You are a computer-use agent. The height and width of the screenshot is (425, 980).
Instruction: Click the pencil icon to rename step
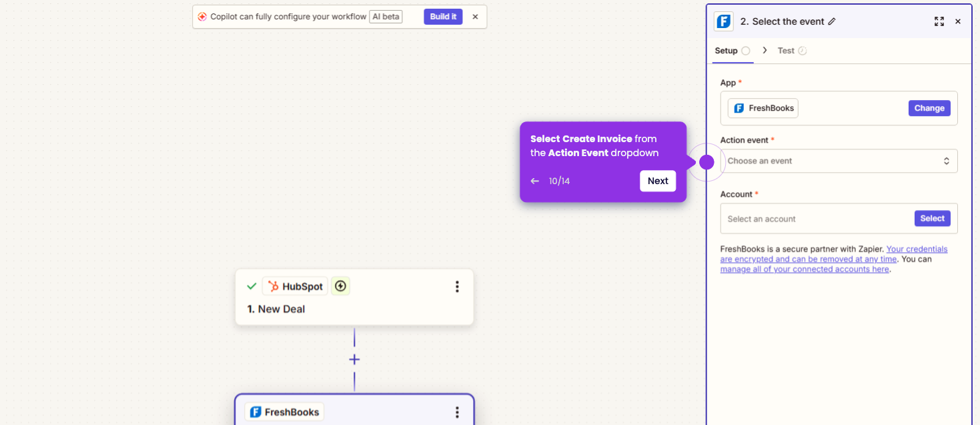pyautogui.click(x=832, y=21)
